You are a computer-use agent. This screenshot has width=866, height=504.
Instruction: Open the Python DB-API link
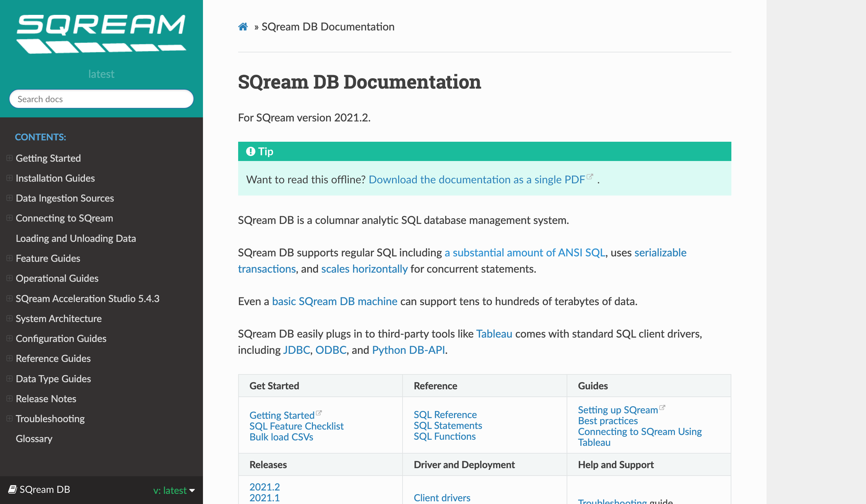click(408, 350)
